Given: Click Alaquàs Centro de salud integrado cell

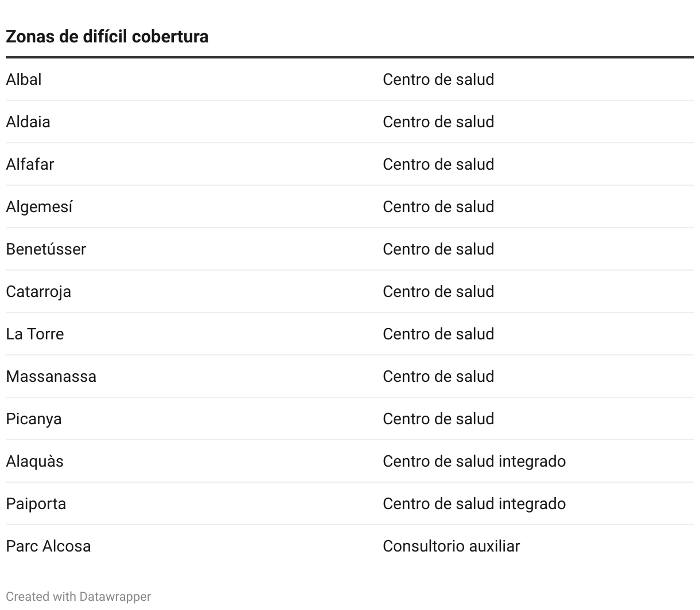Looking at the screenshot, I should [474, 461].
